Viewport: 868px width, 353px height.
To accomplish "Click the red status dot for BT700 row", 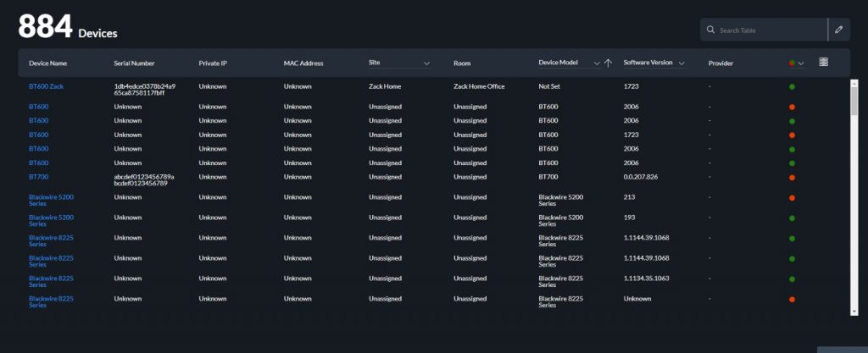I will coord(792,177).
